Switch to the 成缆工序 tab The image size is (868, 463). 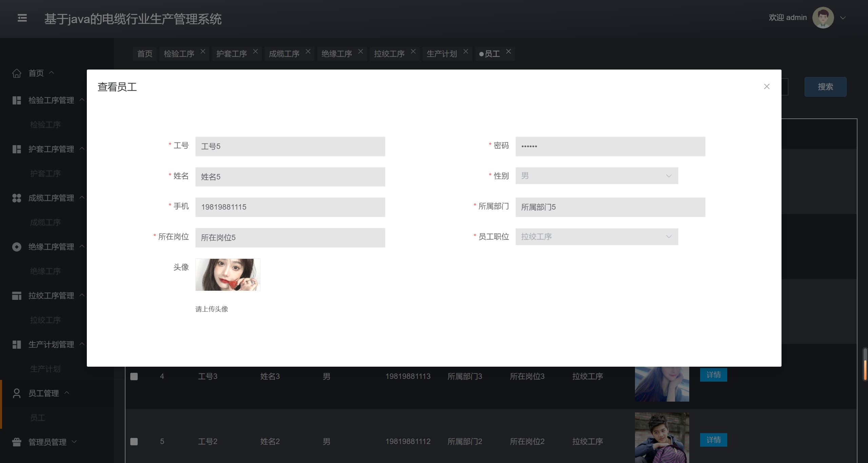284,54
